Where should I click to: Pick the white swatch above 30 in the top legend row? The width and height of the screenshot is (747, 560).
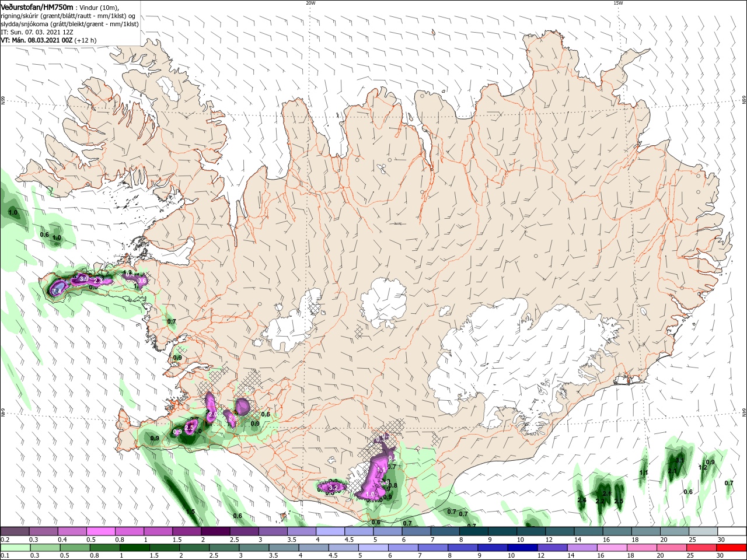(732, 531)
